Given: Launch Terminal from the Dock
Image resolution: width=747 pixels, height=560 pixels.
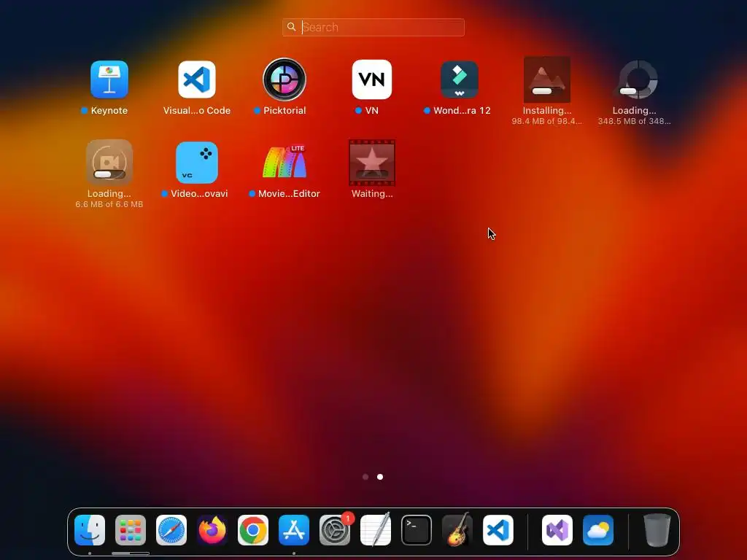Looking at the screenshot, I should (x=417, y=530).
